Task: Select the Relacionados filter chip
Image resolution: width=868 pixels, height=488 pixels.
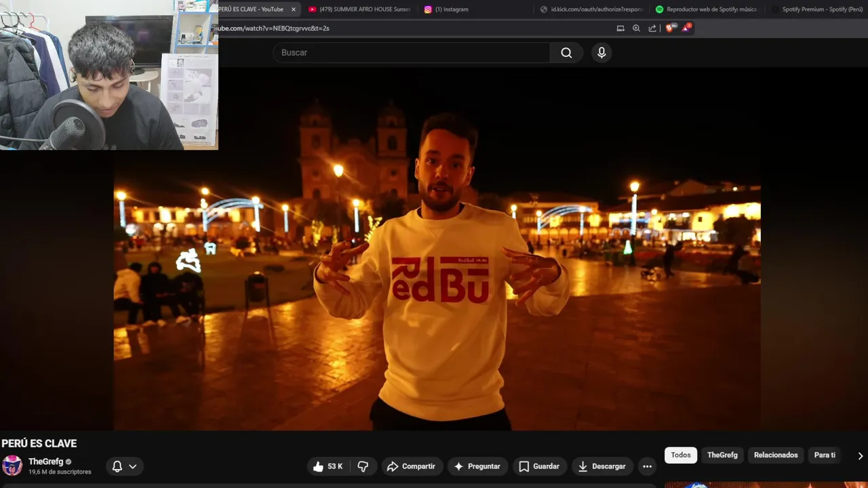Action: coord(776,455)
